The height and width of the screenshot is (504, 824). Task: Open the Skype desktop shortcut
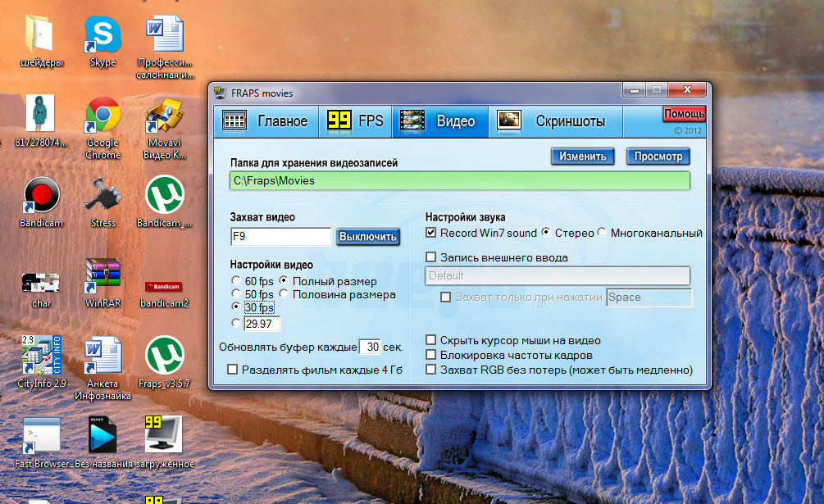click(102, 37)
